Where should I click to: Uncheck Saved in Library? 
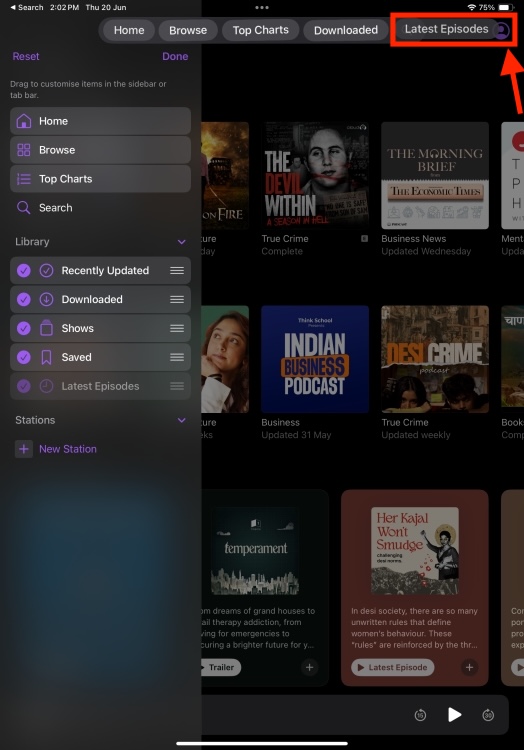coord(23,357)
